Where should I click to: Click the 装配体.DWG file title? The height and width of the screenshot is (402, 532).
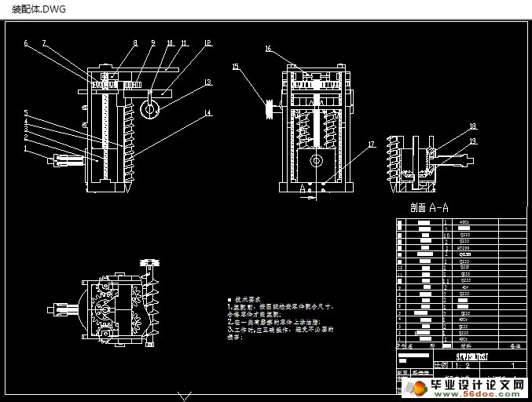coord(39,9)
